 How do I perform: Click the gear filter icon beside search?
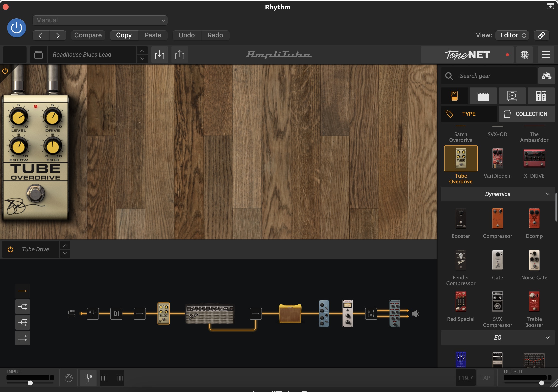point(546,76)
